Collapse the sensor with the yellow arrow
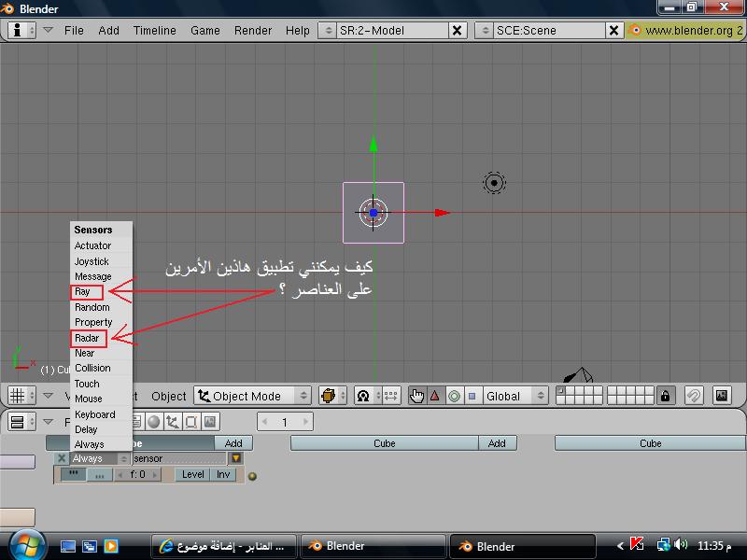The width and height of the screenshot is (747, 560). click(x=236, y=458)
